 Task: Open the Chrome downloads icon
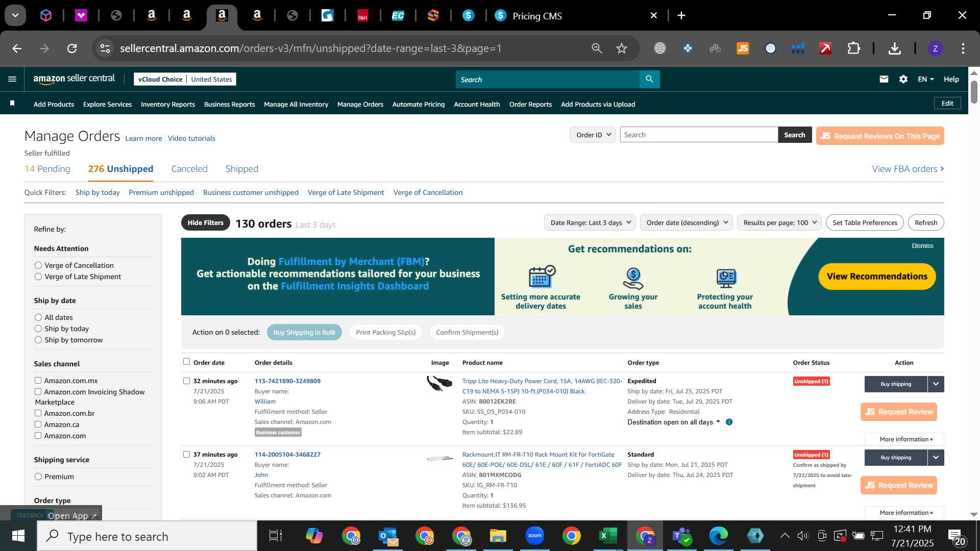point(894,48)
